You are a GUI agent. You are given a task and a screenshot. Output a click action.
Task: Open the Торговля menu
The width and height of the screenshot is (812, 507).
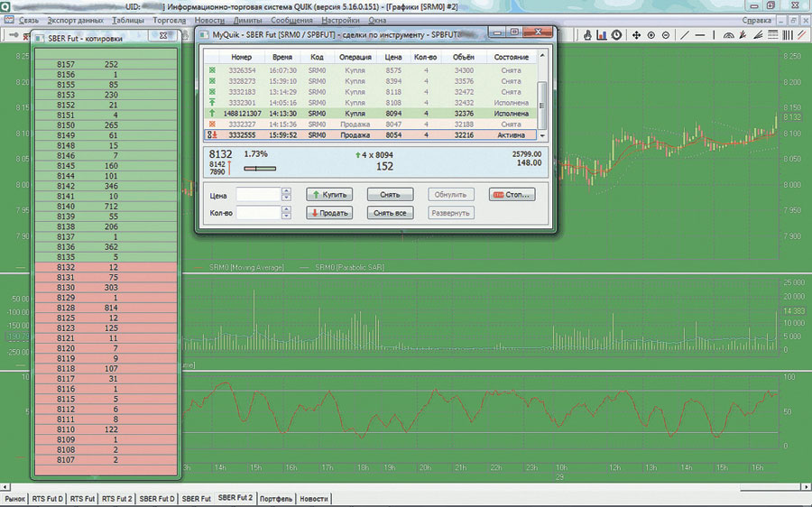170,19
